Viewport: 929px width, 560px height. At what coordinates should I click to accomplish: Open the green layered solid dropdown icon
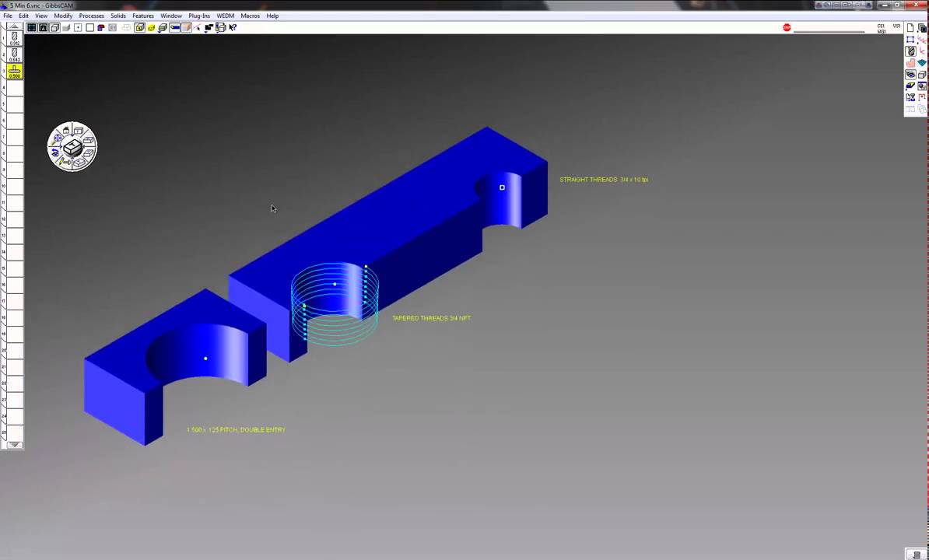[x=163, y=28]
